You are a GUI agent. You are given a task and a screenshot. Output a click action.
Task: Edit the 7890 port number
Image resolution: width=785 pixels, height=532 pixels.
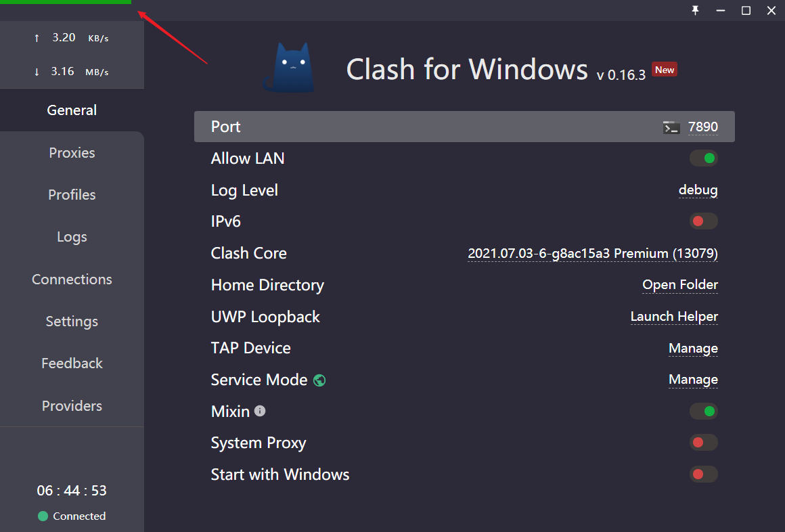703,127
